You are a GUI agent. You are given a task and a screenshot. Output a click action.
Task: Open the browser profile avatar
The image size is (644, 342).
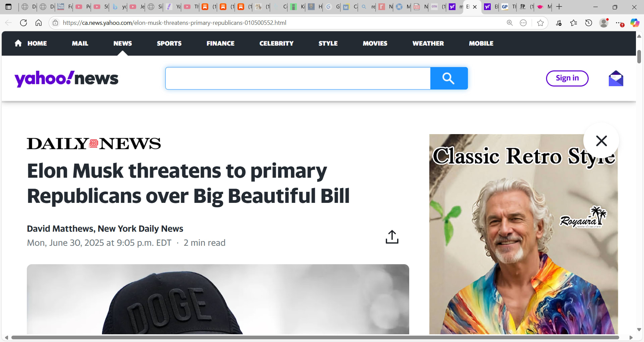point(604,23)
